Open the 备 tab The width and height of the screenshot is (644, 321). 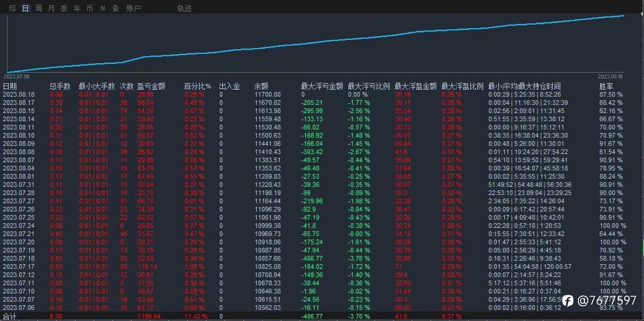click(x=115, y=8)
